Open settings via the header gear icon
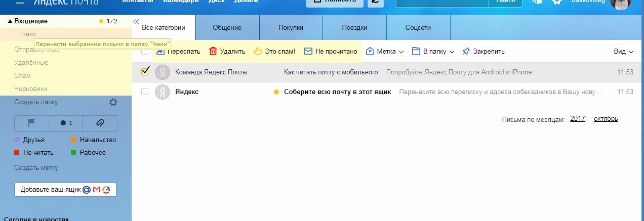 [x=557, y=2]
